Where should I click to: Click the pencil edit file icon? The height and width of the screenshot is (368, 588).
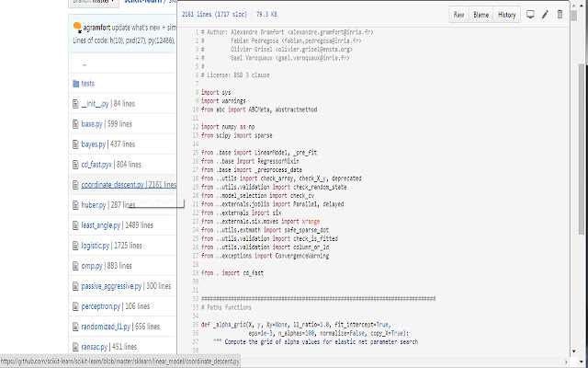point(545,15)
